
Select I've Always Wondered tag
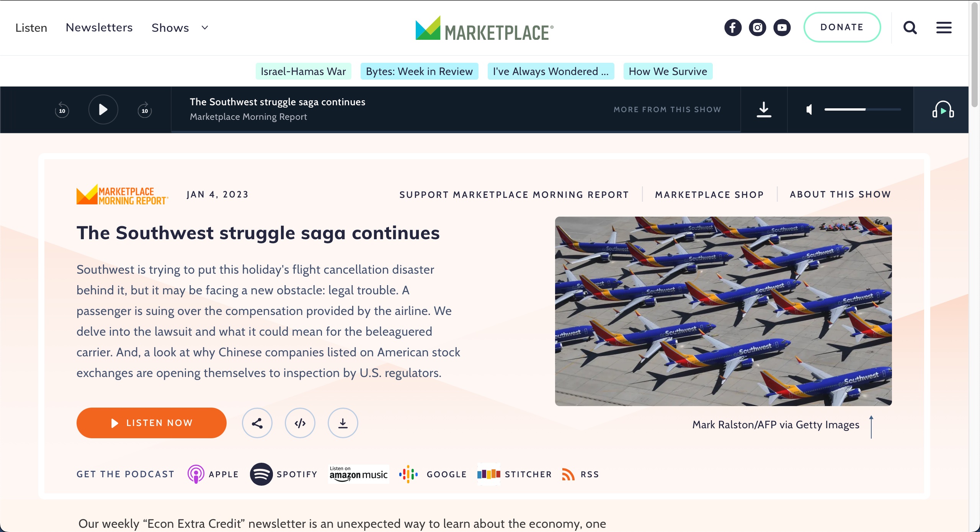tap(550, 71)
